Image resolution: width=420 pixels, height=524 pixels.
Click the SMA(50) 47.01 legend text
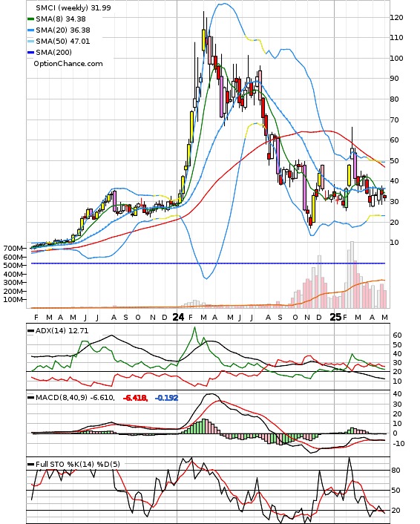pyautogui.click(x=63, y=41)
